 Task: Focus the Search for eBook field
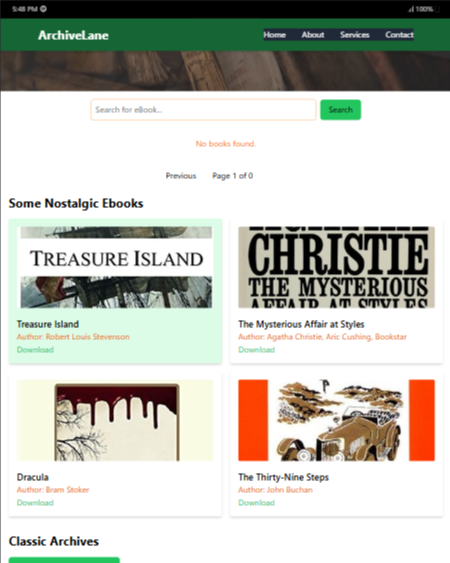click(x=203, y=110)
